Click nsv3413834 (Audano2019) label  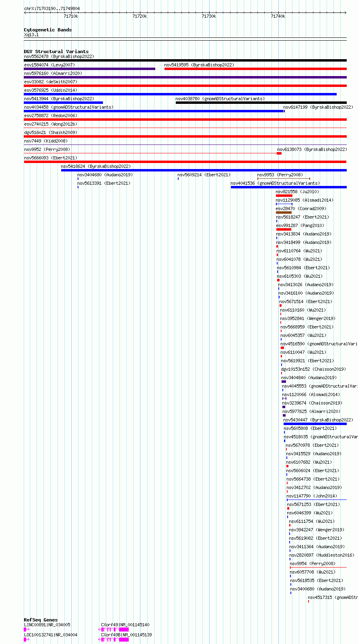(304, 234)
